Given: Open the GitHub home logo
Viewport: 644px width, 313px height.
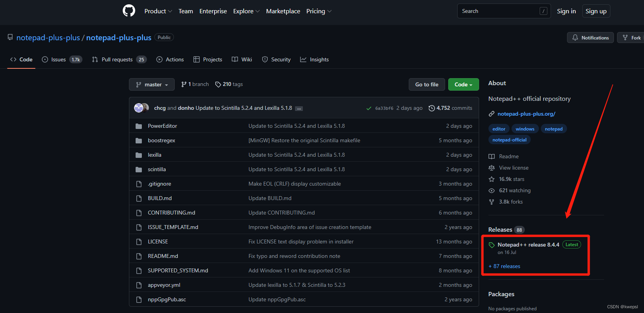Looking at the screenshot, I should click(129, 11).
